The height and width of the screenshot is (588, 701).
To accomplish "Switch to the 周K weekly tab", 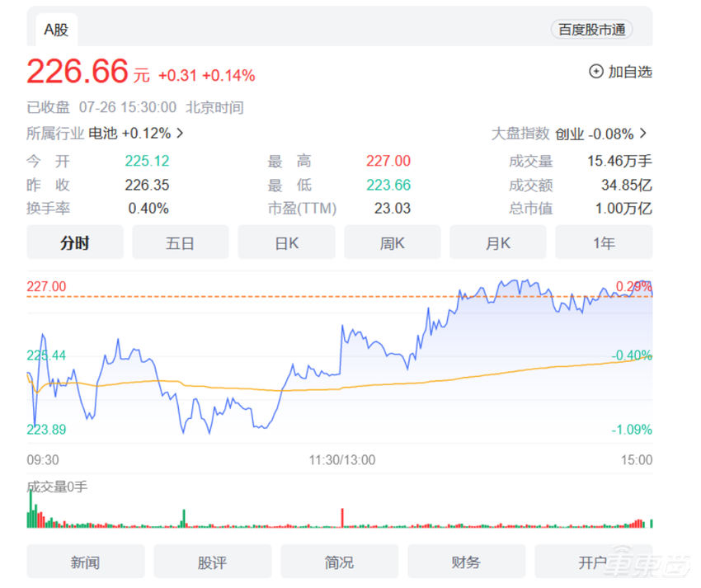I will pos(392,242).
